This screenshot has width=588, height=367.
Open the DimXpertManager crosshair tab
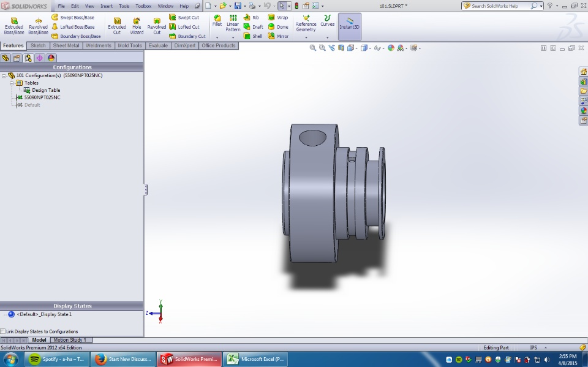tap(39, 58)
